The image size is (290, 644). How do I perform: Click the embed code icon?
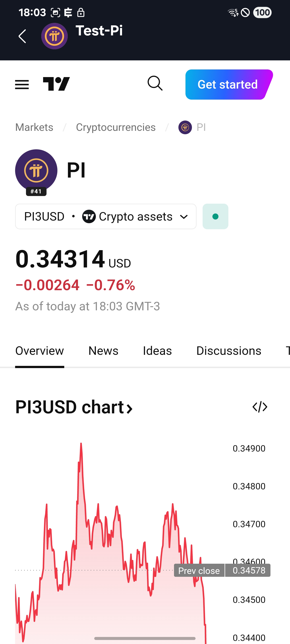[x=260, y=407]
